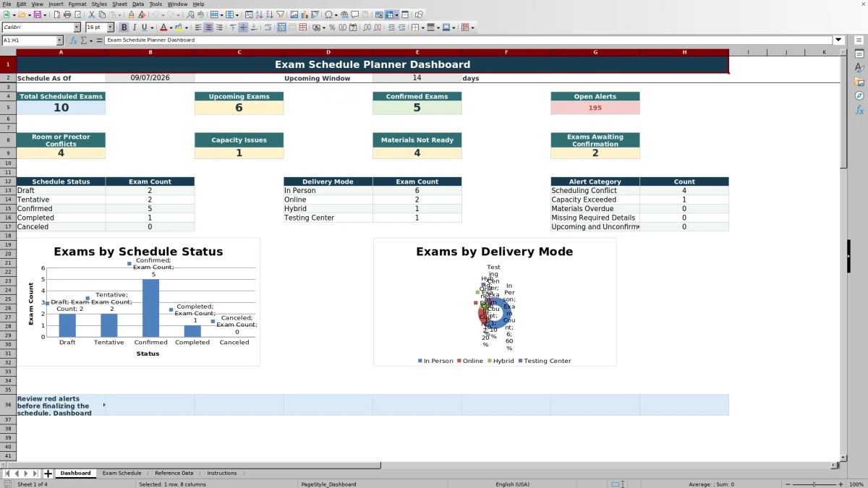The height and width of the screenshot is (488, 868).
Task: Toggle Align Left
Action: click(x=197, y=27)
